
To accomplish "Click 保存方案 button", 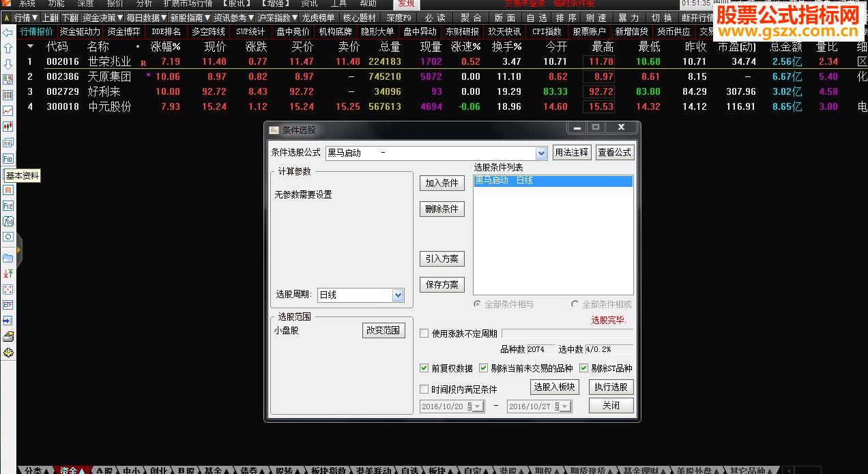I will [442, 284].
